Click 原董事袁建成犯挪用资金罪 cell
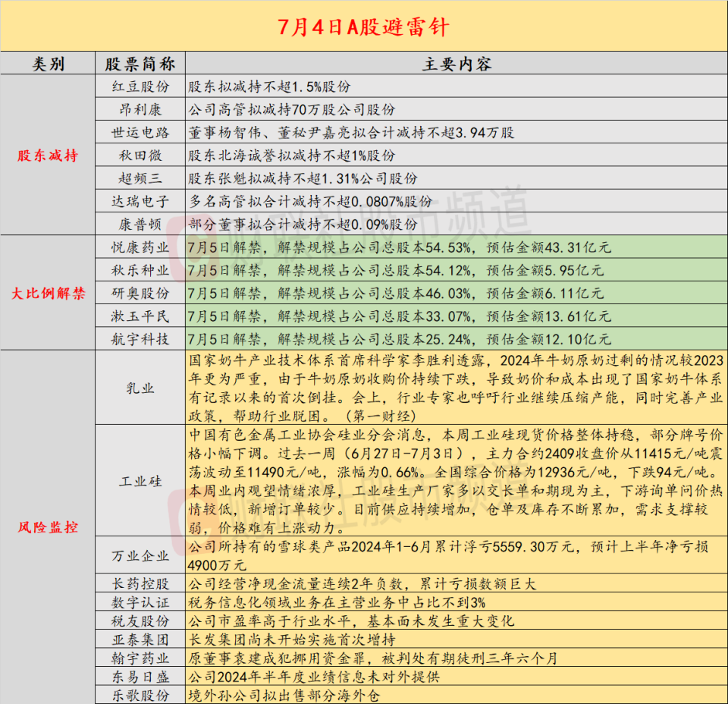The image size is (728, 704). pos(457,658)
